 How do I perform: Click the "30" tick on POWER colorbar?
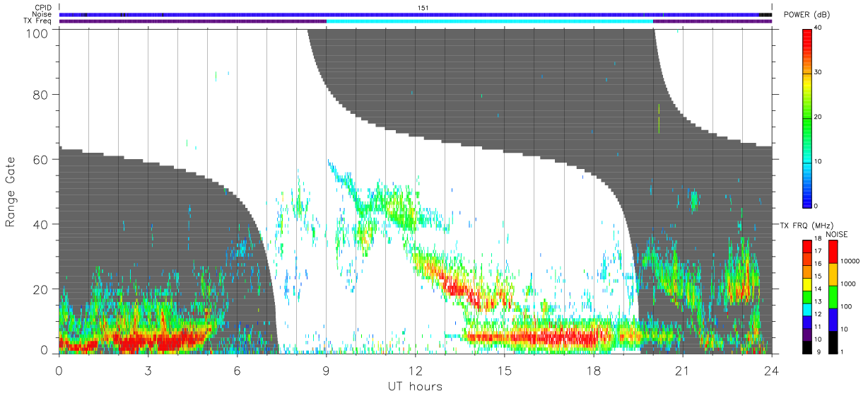coord(819,73)
